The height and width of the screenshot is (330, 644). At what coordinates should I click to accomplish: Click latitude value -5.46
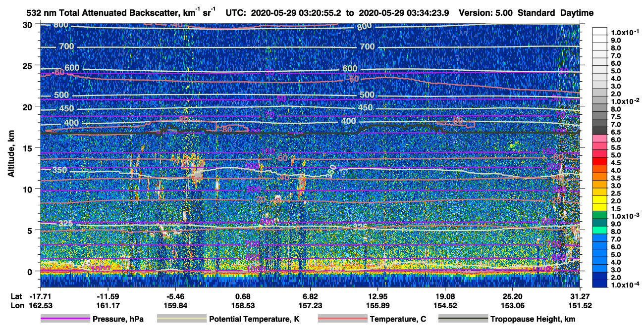(175, 296)
